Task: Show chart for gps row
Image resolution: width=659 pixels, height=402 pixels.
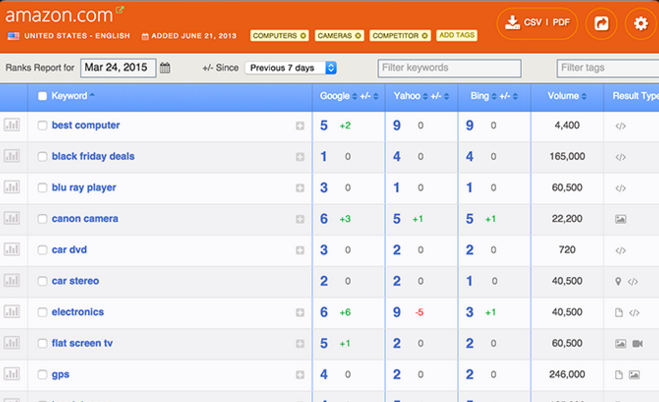Action: pos(12,373)
